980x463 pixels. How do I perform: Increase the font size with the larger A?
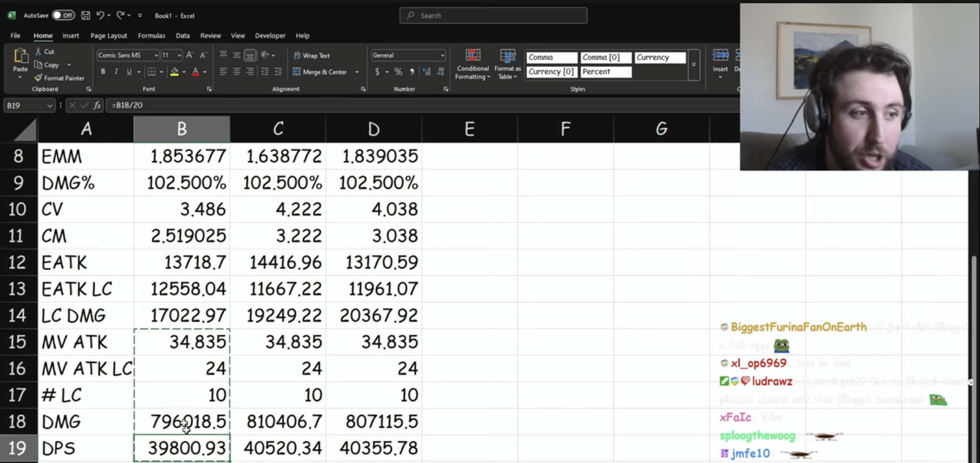190,55
